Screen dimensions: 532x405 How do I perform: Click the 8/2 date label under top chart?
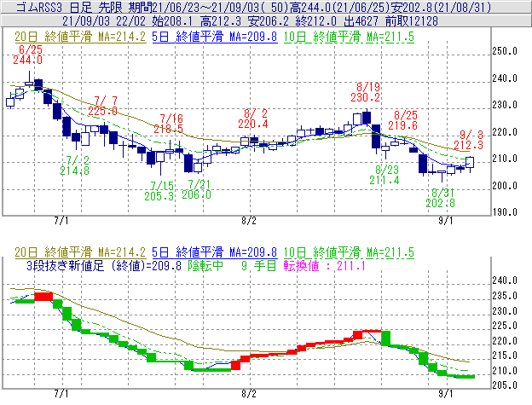(x=249, y=221)
